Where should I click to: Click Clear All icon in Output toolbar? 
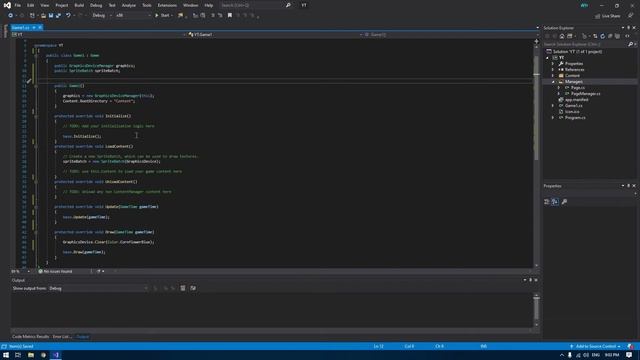(x=183, y=289)
